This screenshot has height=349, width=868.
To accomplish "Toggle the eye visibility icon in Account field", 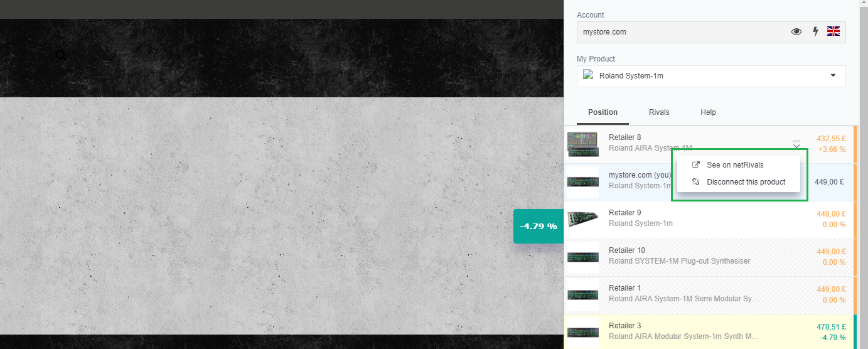I will click(796, 31).
